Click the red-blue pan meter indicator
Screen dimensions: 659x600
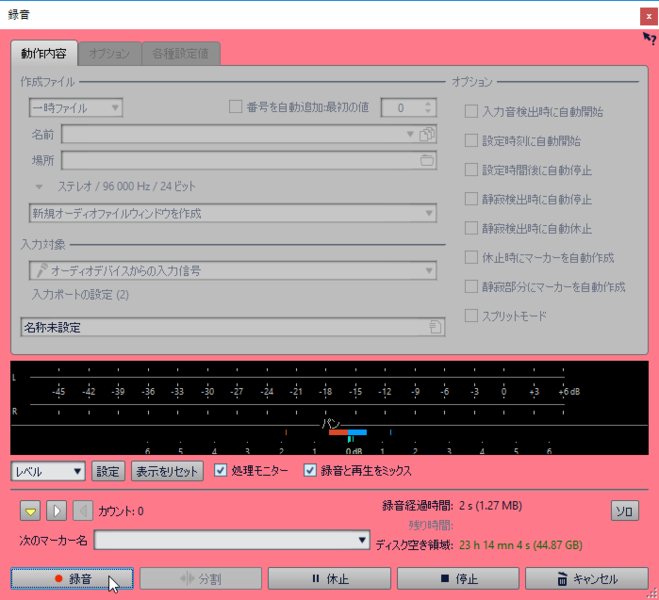[348, 432]
